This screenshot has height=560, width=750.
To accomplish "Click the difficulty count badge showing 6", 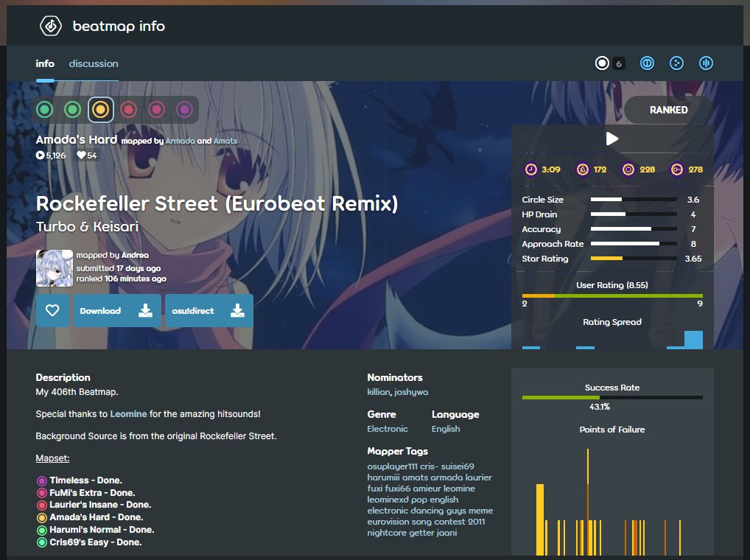I will coord(618,63).
